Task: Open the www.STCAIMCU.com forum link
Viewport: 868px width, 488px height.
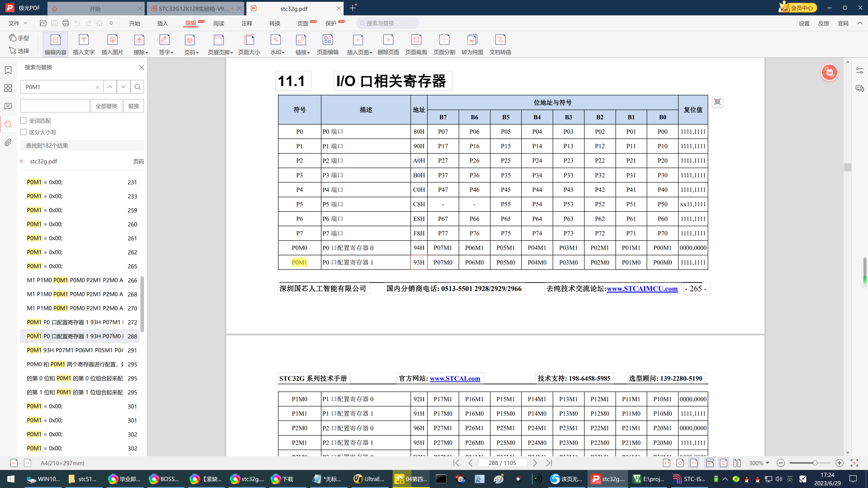Action: tap(642, 289)
